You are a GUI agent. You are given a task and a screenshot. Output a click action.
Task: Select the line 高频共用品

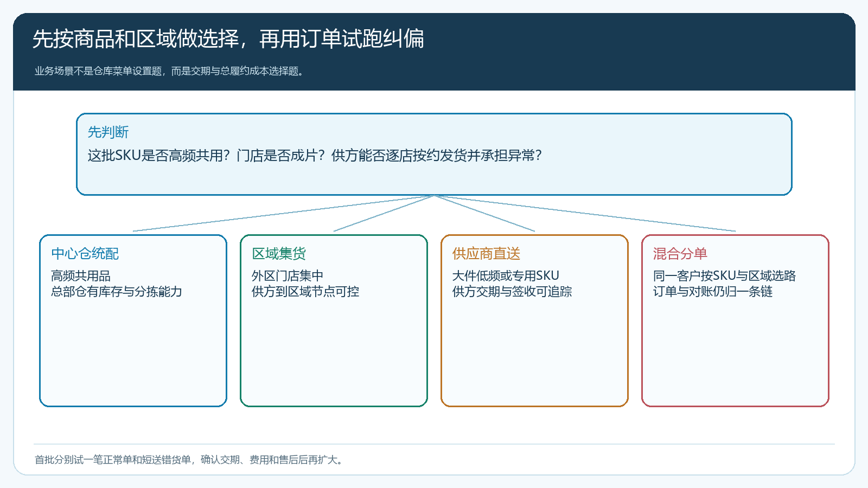point(81,276)
